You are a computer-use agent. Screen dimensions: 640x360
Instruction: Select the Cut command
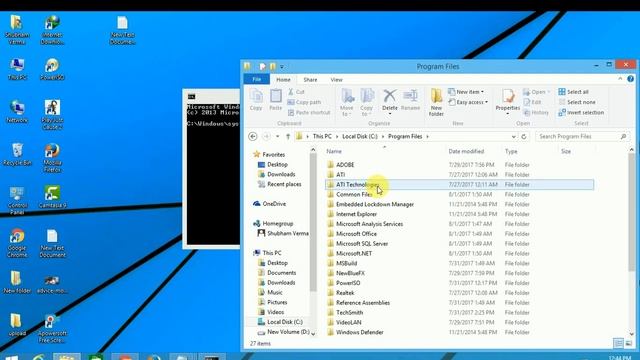[297, 92]
